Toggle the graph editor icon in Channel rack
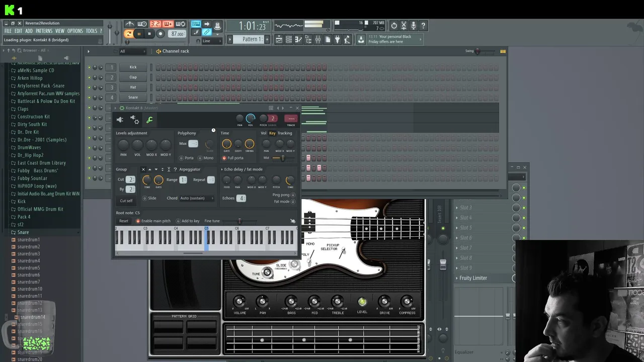 (x=503, y=51)
